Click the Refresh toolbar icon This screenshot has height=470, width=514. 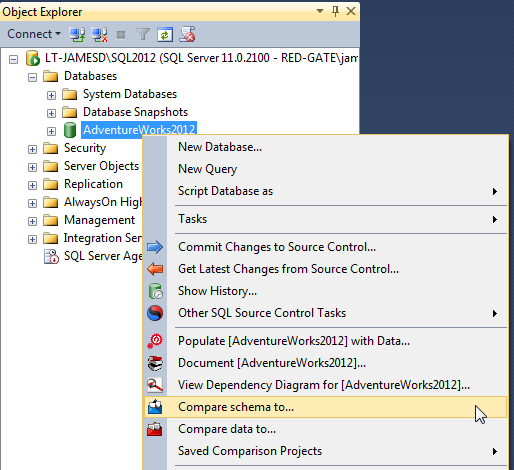(165, 34)
